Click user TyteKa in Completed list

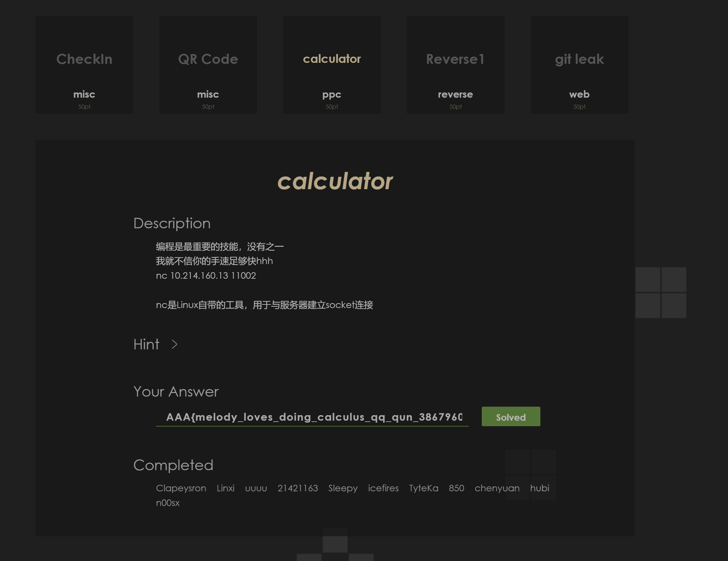(424, 488)
